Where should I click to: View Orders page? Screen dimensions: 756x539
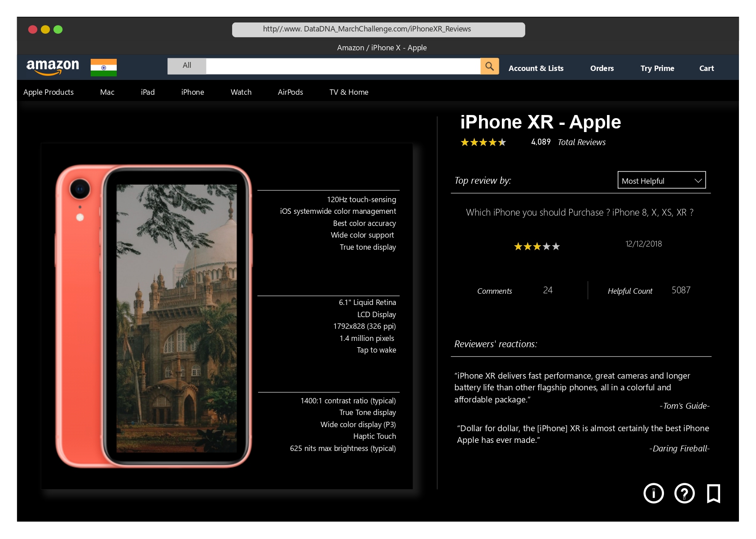(x=602, y=68)
